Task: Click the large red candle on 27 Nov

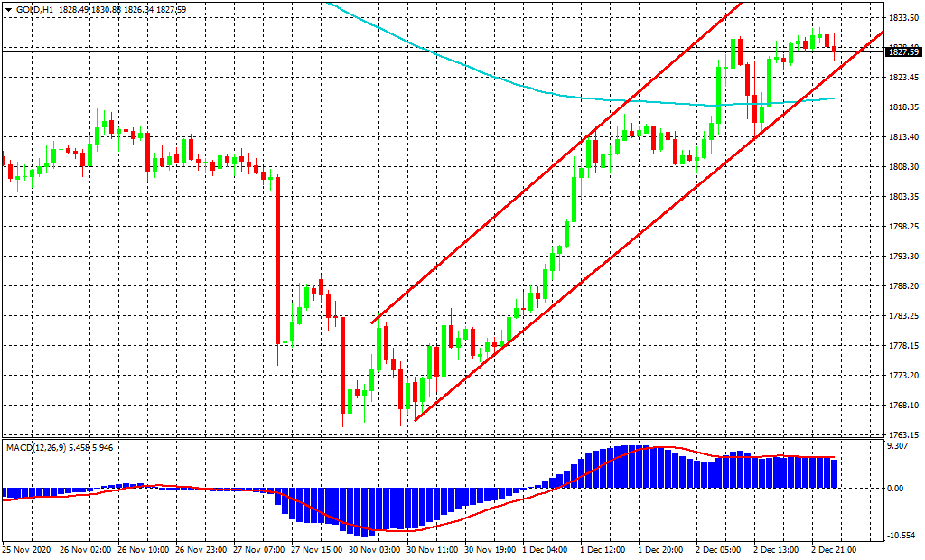Action: (277, 260)
